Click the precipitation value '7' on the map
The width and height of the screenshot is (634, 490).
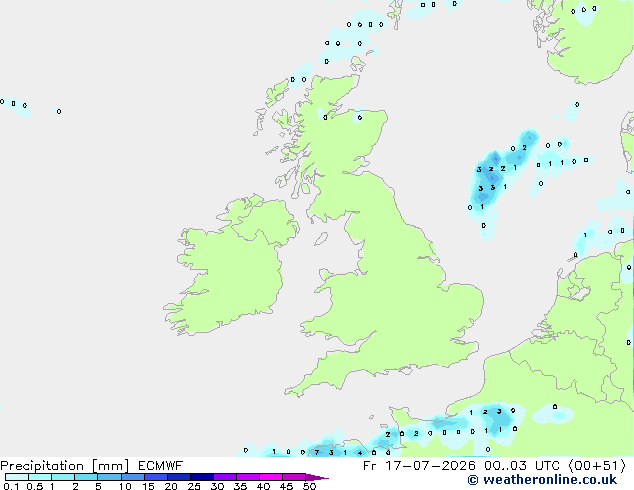317,452
